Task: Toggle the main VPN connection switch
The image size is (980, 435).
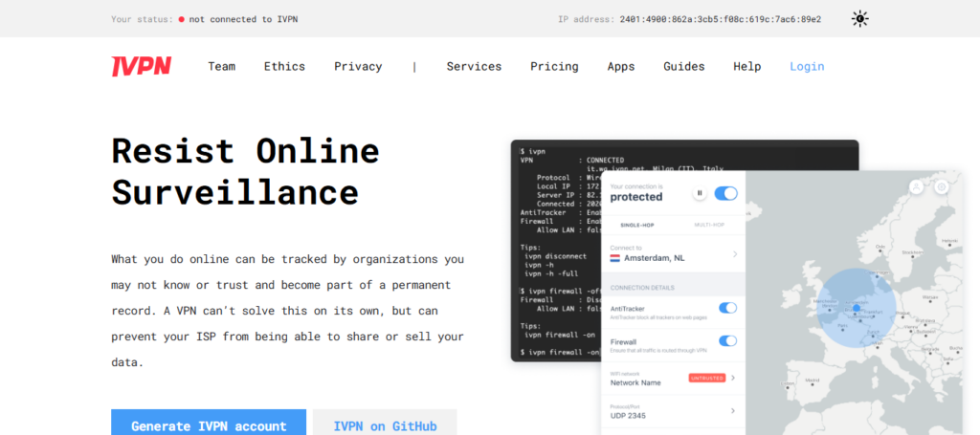Action: (725, 193)
